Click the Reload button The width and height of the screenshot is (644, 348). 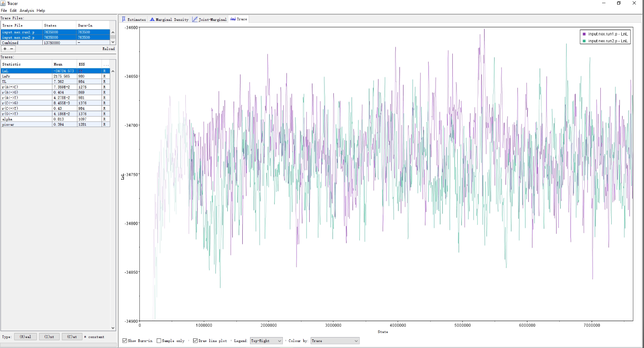tap(109, 49)
